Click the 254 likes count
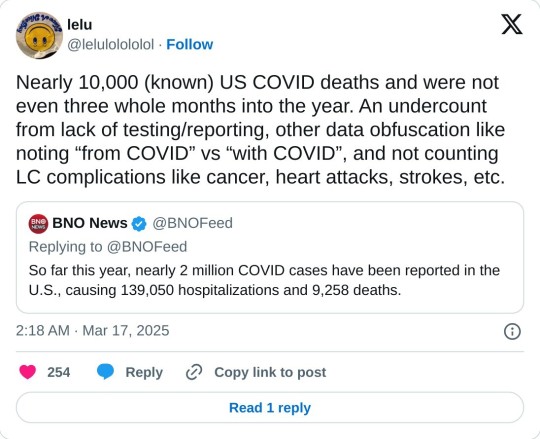 click(59, 372)
